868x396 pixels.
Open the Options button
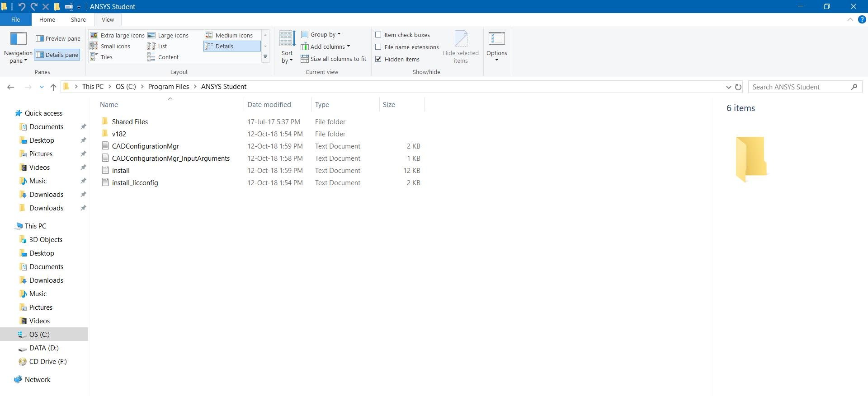click(497, 47)
